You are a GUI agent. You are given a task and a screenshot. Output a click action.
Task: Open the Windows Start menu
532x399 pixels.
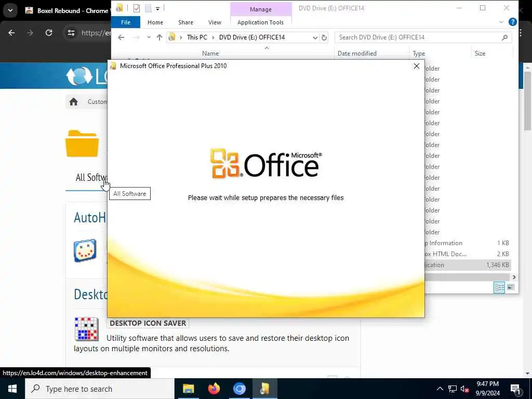12,389
